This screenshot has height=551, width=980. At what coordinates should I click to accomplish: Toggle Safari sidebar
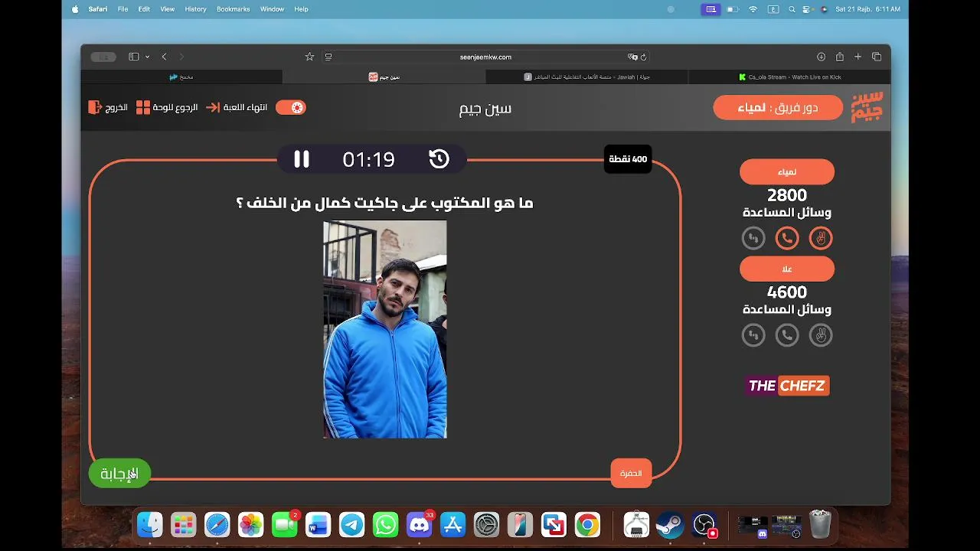tap(134, 57)
